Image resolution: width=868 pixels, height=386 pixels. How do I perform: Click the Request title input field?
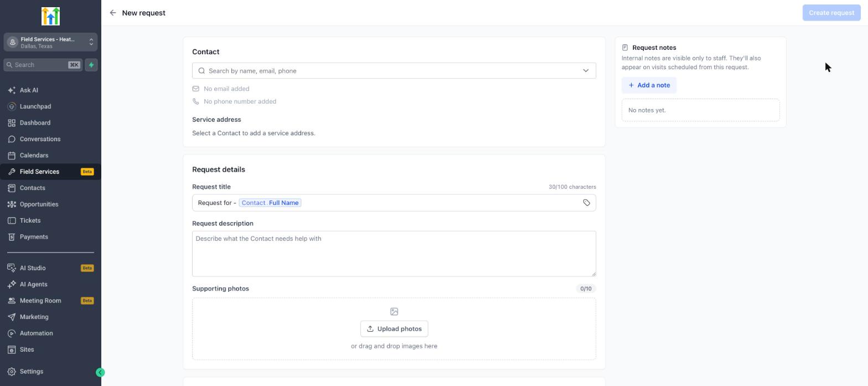(394, 203)
